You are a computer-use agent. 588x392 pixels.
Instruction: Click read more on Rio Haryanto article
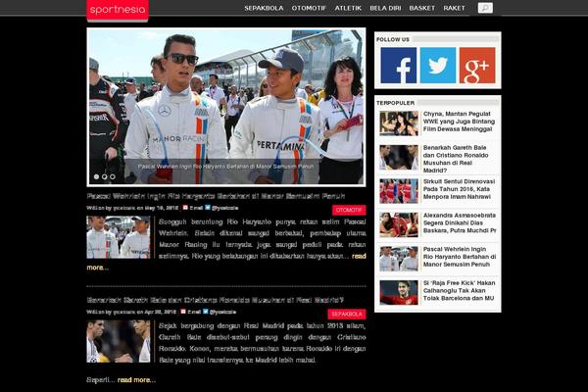359,256
